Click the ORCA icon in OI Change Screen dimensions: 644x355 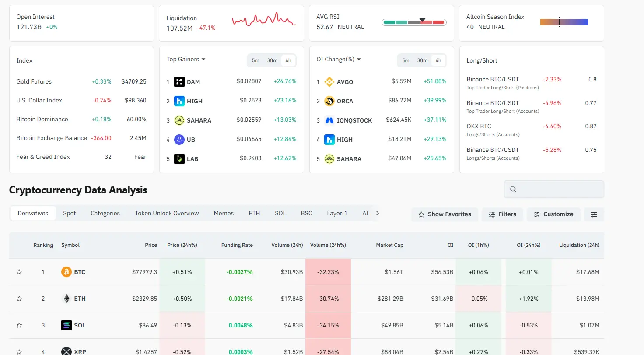329,101
